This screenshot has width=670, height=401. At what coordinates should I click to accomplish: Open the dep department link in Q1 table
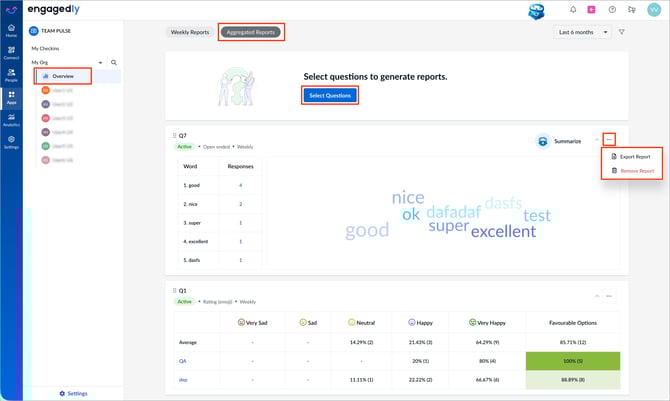[183, 380]
